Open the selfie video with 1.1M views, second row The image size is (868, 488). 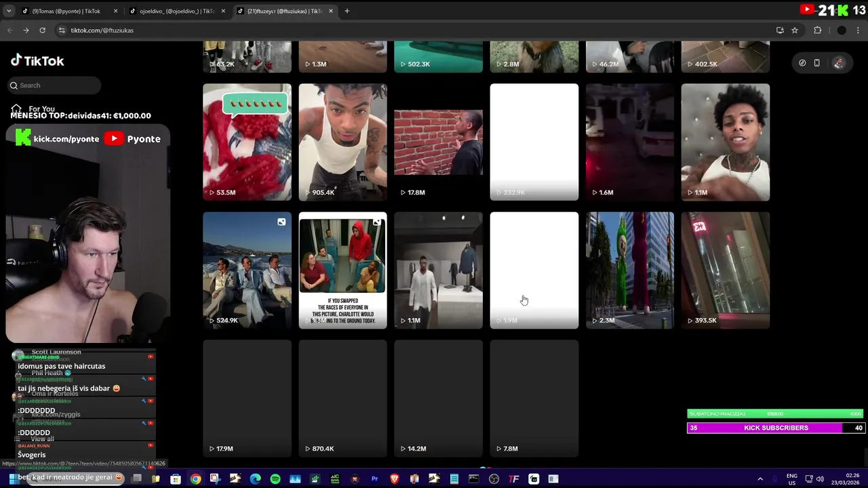(x=725, y=142)
